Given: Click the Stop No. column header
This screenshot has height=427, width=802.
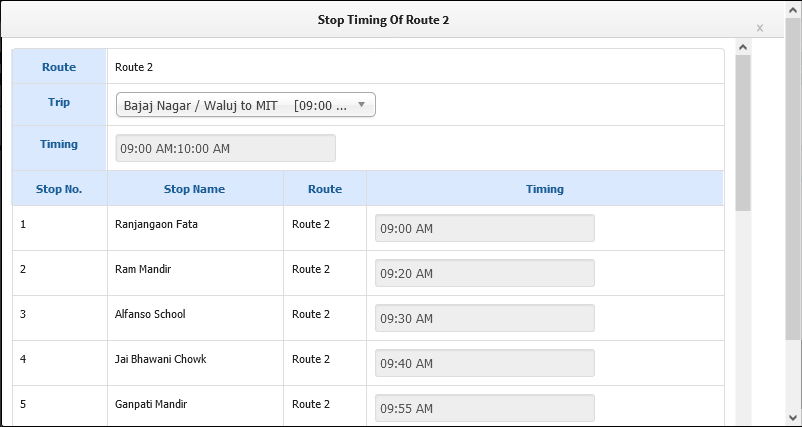Looking at the screenshot, I should click(x=59, y=189).
